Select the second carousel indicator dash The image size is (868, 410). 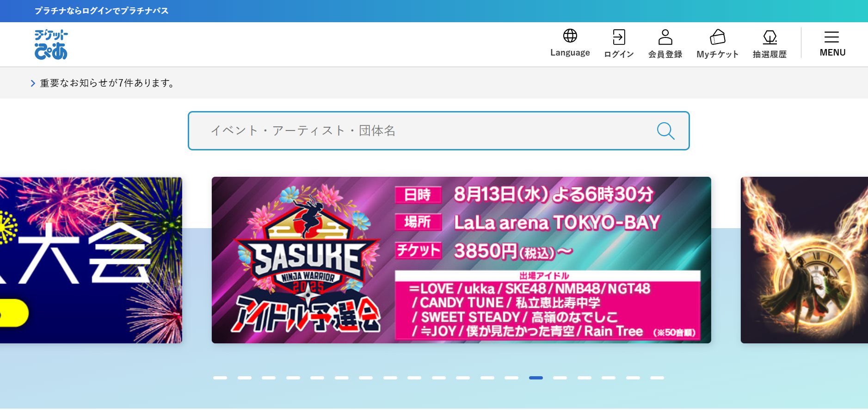[245, 378]
